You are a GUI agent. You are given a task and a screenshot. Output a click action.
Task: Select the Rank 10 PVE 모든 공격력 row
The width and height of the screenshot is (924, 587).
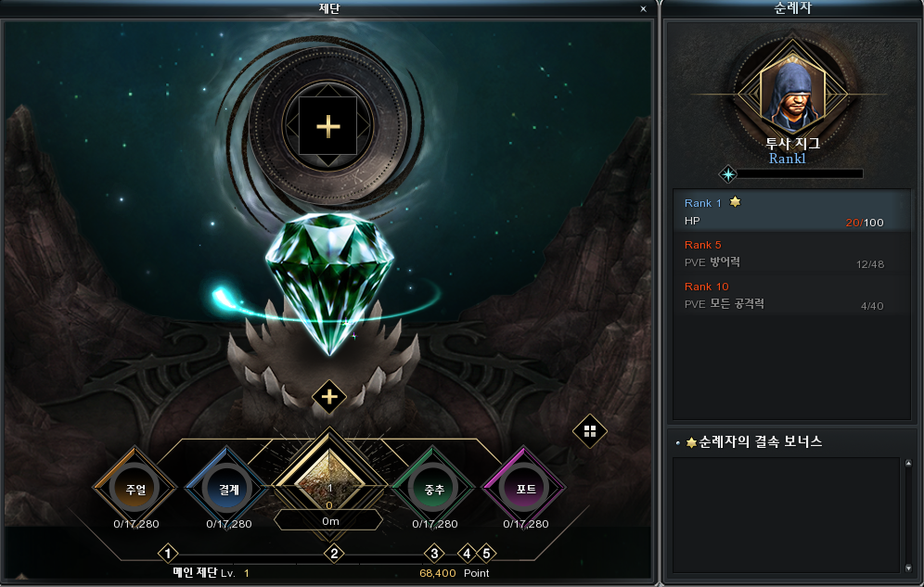791,295
